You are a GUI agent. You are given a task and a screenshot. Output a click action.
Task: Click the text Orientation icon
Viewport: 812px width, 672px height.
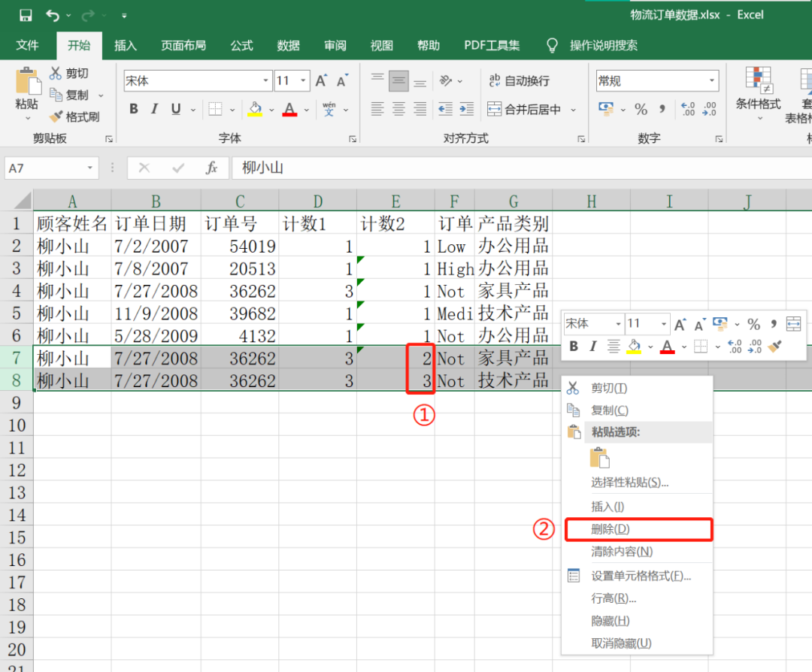(x=445, y=80)
